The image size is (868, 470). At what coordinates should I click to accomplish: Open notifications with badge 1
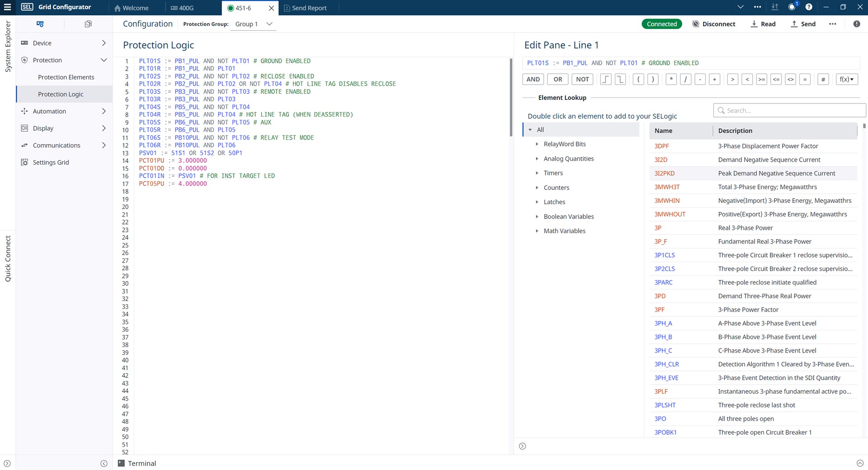(792, 7)
